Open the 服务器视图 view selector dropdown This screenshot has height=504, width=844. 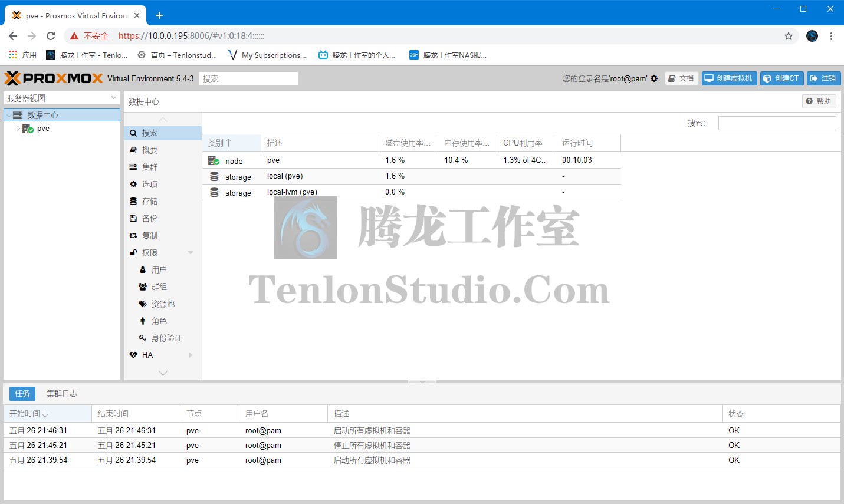pos(62,98)
